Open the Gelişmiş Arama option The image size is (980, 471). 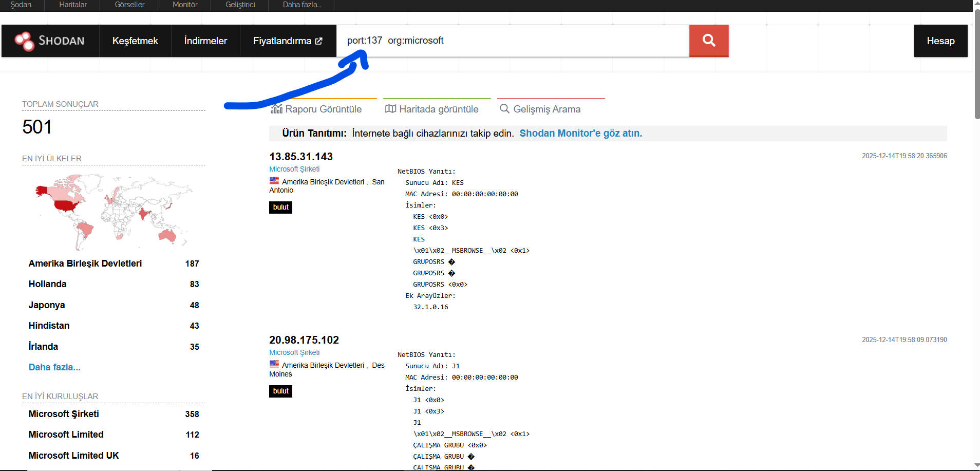tap(547, 109)
